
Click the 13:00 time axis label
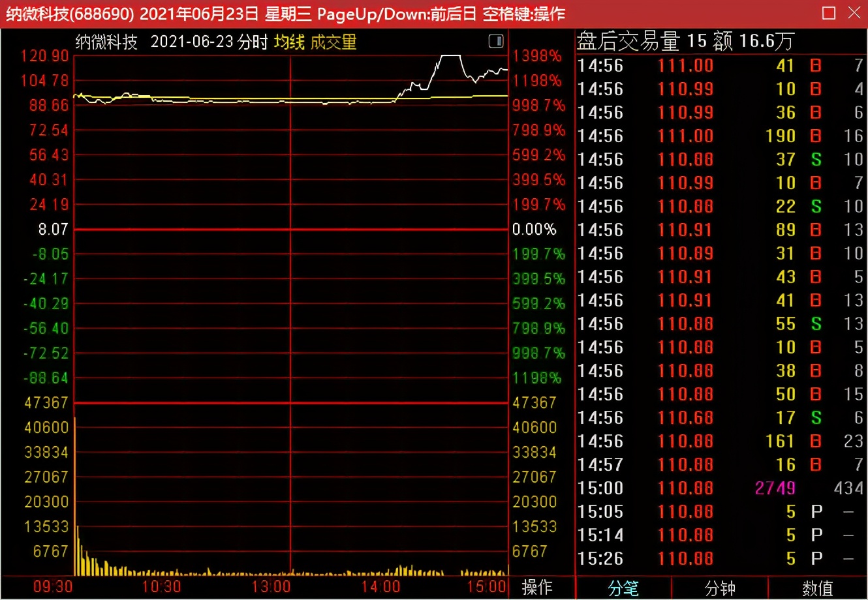(x=271, y=586)
